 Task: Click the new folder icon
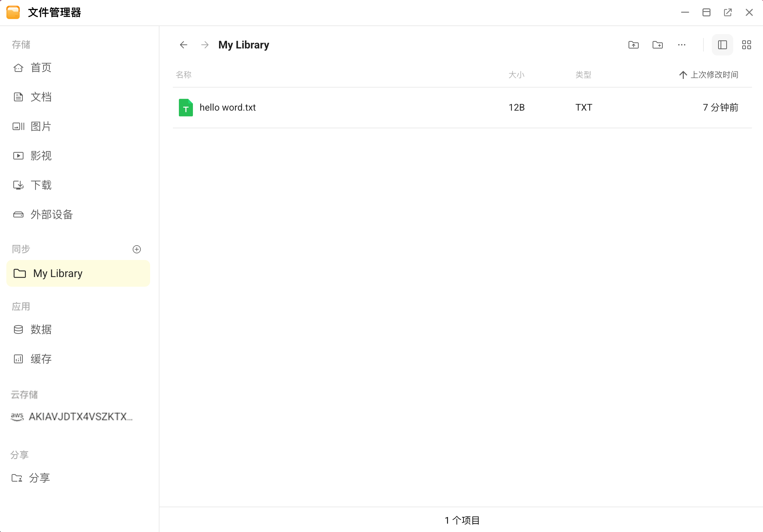point(657,45)
